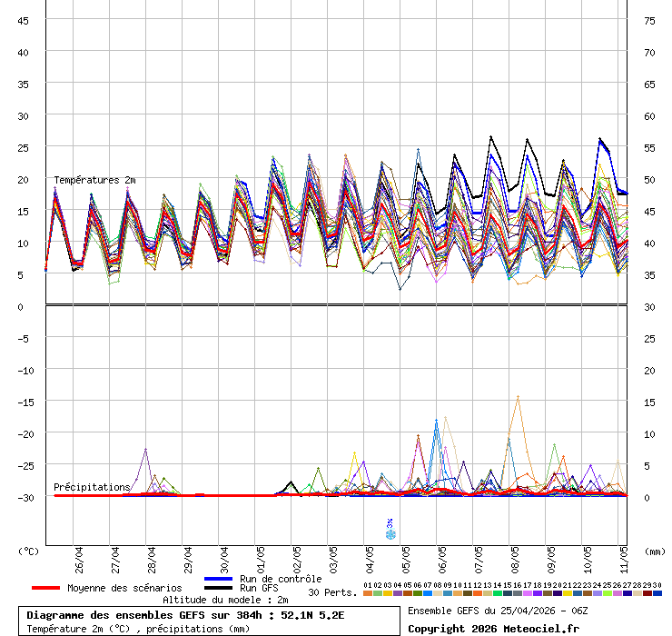Click the 01/05 date axis label
The width and height of the screenshot is (672, 636).
point(261,560)
